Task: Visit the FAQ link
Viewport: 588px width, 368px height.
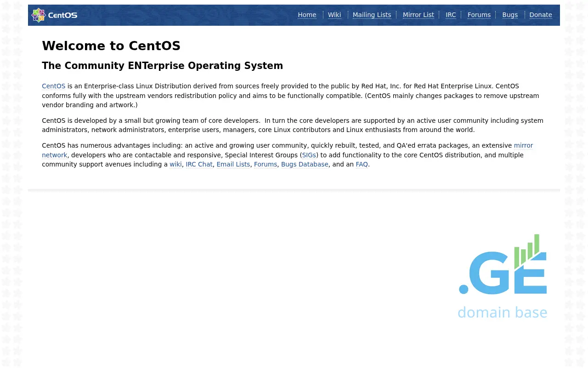Action: pyautogui.click(x=362, y=164)
